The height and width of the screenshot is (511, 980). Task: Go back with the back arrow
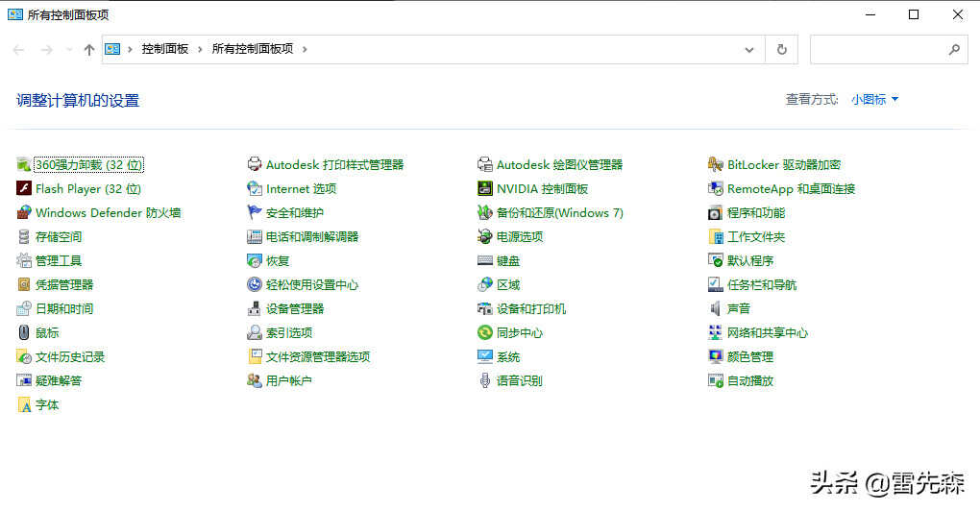tap(19, 49)
